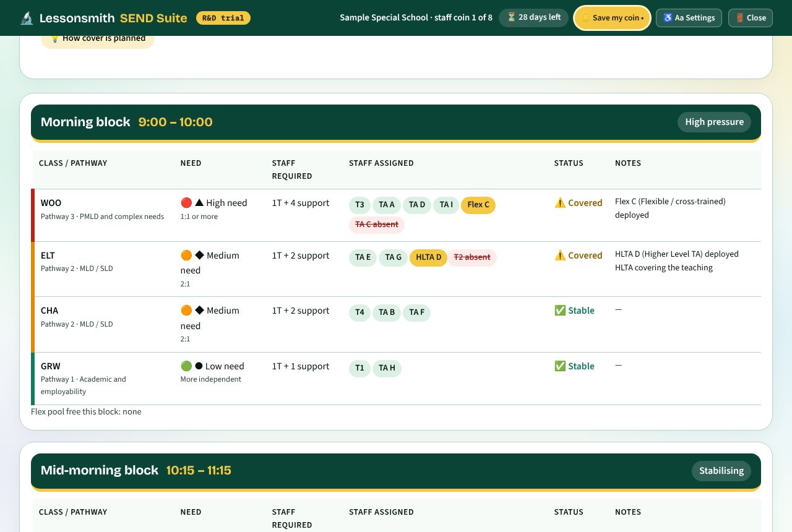Click the Stabilising badge on Mid-morning block
Image resolution: width=792 pixels, height=532 pixels.
point(721,471)
